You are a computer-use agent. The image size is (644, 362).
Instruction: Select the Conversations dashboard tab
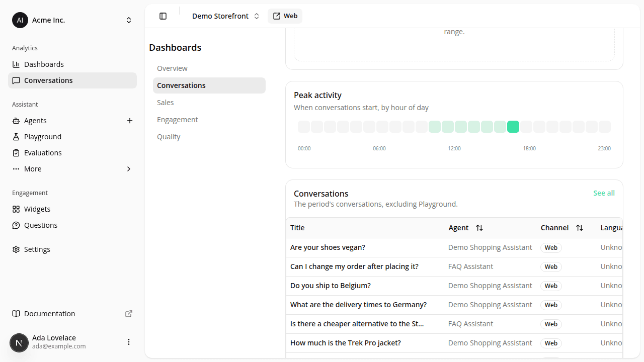pos(209,85)
